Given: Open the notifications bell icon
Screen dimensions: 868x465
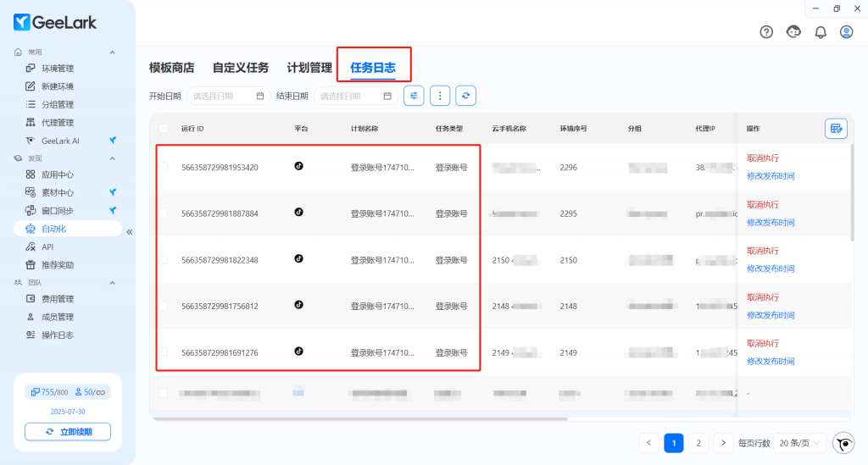Looking at the screenshot, I should point(820,32).
